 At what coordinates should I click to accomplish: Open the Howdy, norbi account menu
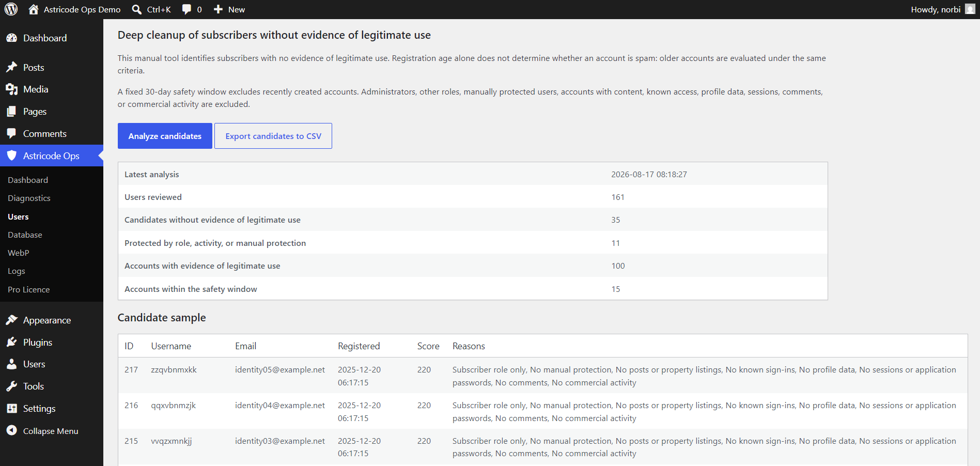coord(936,9)
